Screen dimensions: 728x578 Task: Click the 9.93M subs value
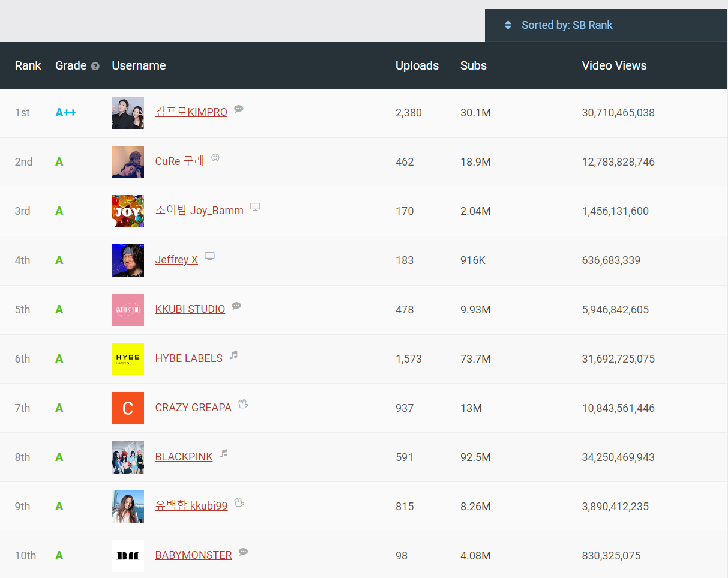(475, 310)
